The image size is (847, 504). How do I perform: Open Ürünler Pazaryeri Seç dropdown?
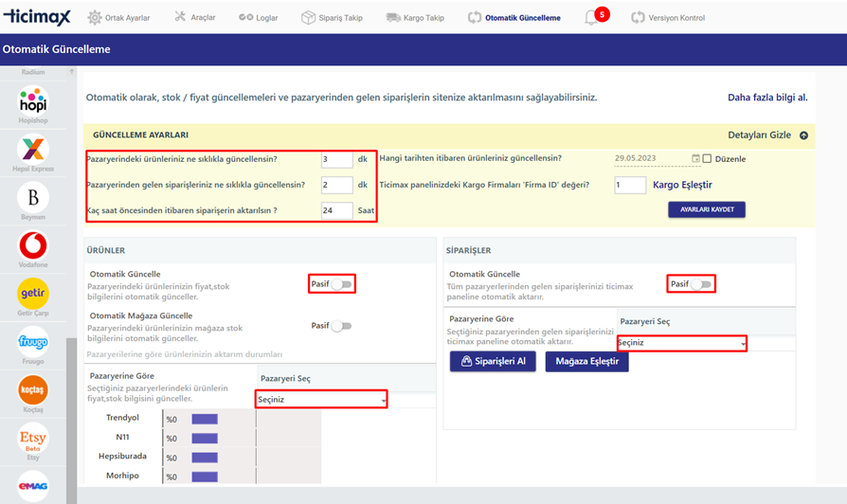(321, 399)
